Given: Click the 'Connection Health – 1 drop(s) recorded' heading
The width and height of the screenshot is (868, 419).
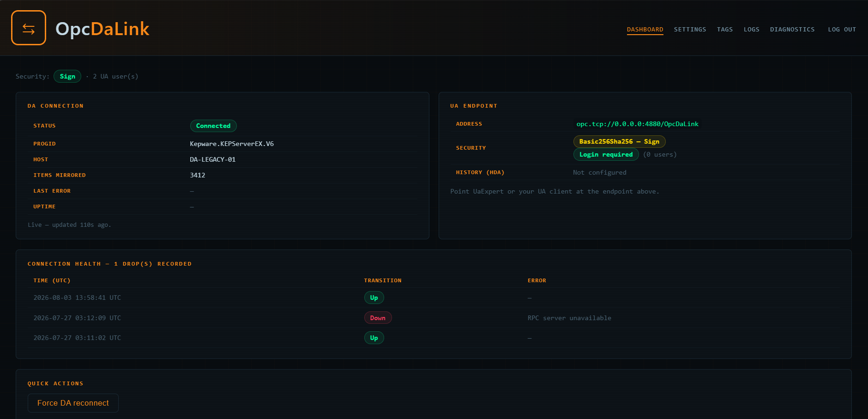Looking at the screenshot, I should tap(109, 264).
